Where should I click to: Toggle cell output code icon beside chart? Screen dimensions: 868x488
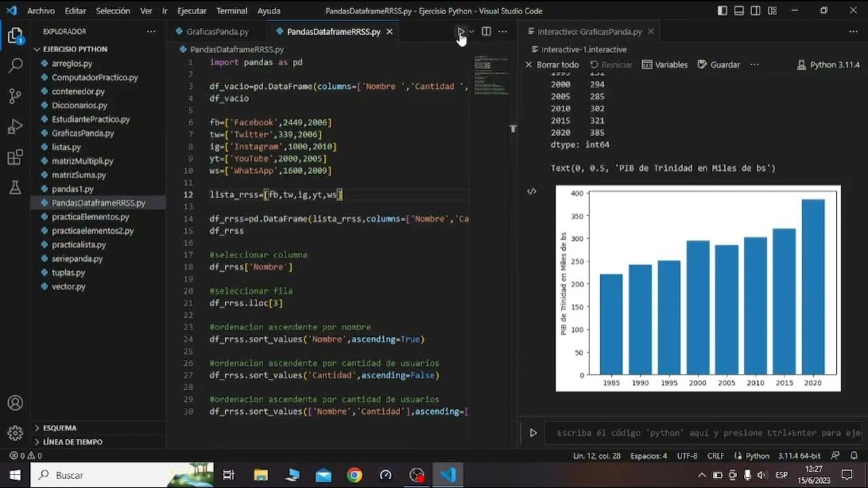pyautogui.click(x=532, y=192)
